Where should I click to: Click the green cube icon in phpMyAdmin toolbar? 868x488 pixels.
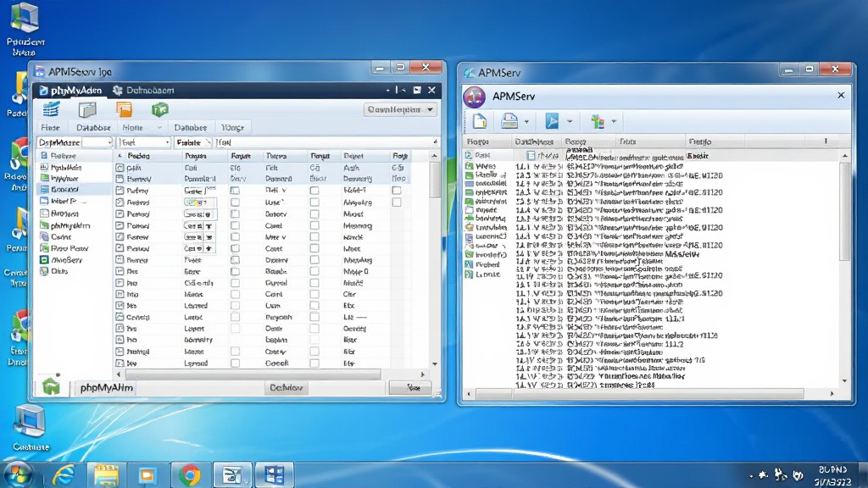(x=159, y=109)
